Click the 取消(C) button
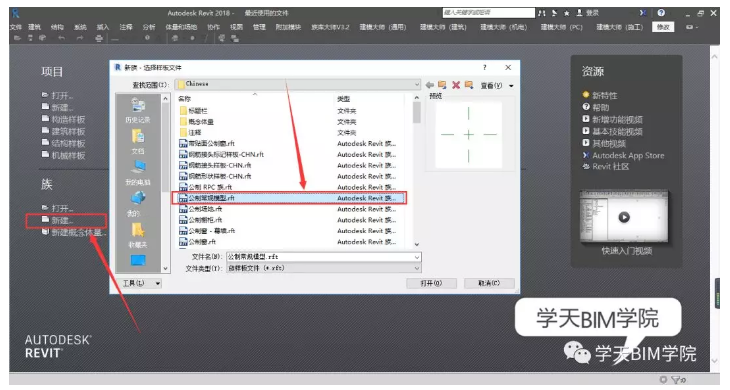This screenshot has height=390, width=730. [x=489, y=283]
